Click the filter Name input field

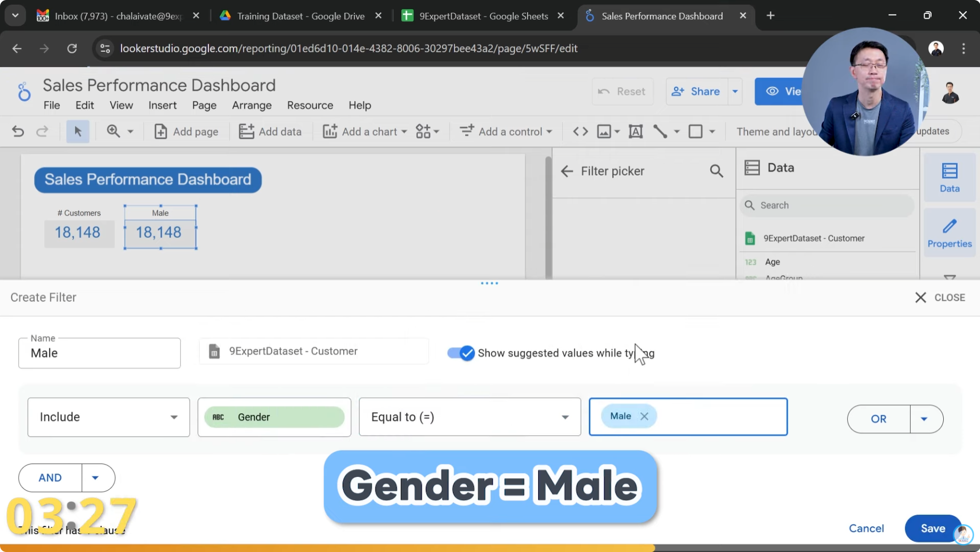pyautogui.click(x=100, y=353)
